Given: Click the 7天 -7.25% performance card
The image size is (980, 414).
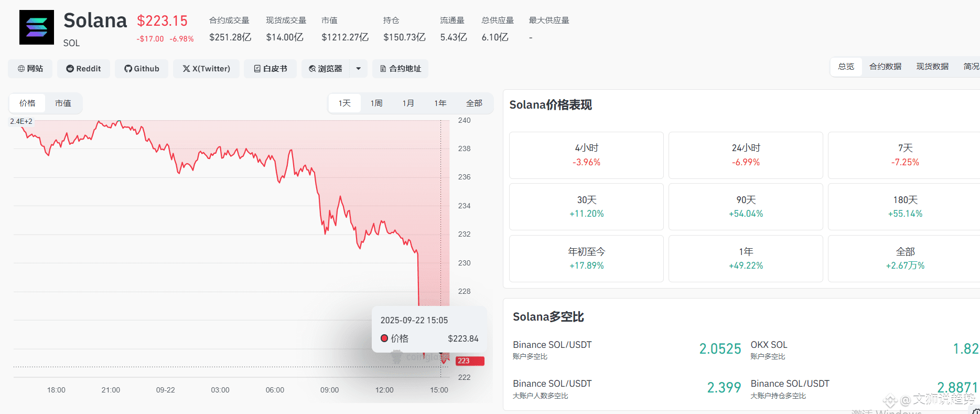Looking at the screenshot, I should coord(905,155).
